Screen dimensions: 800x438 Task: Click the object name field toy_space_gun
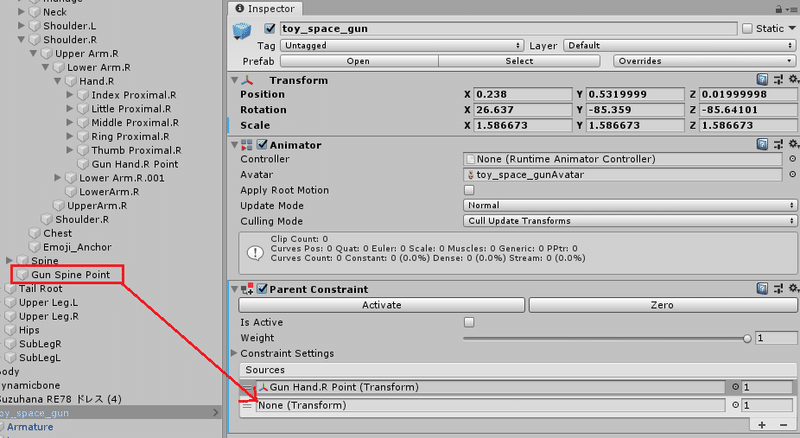(x=509, y=29)
